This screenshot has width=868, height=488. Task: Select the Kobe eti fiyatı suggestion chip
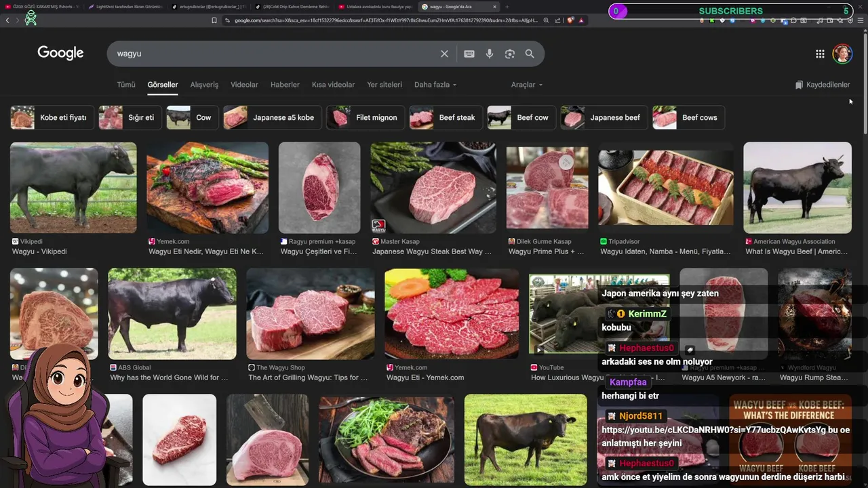coord(52,117)
